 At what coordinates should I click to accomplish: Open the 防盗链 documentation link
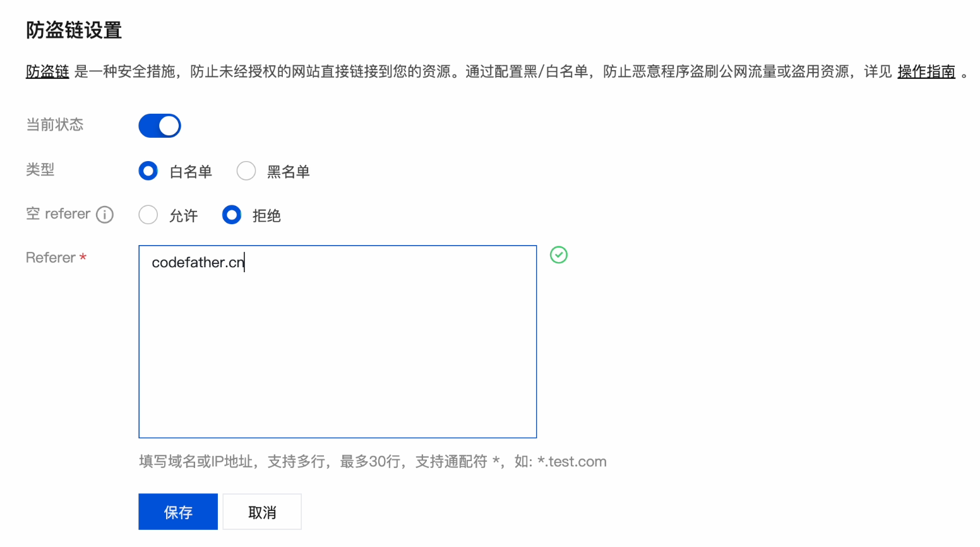[x=47, y=72]
